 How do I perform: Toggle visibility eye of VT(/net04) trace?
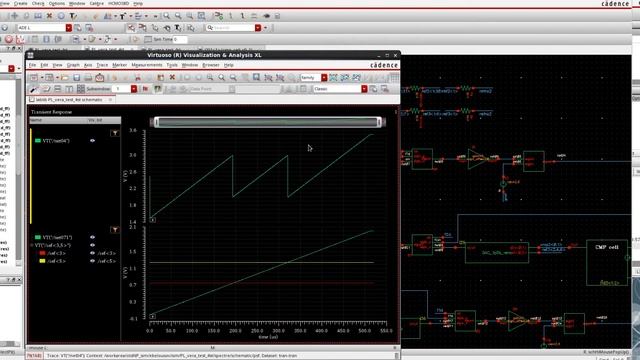tap(93, 140)
